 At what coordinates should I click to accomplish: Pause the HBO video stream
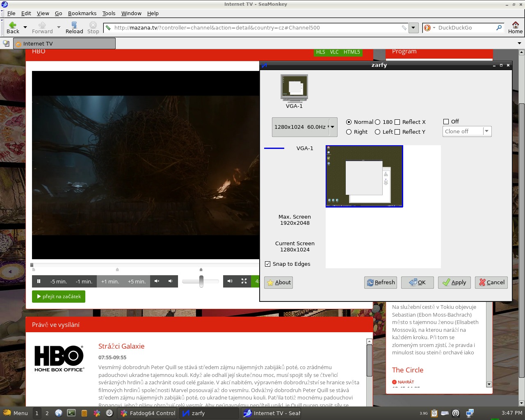point(39,281)
